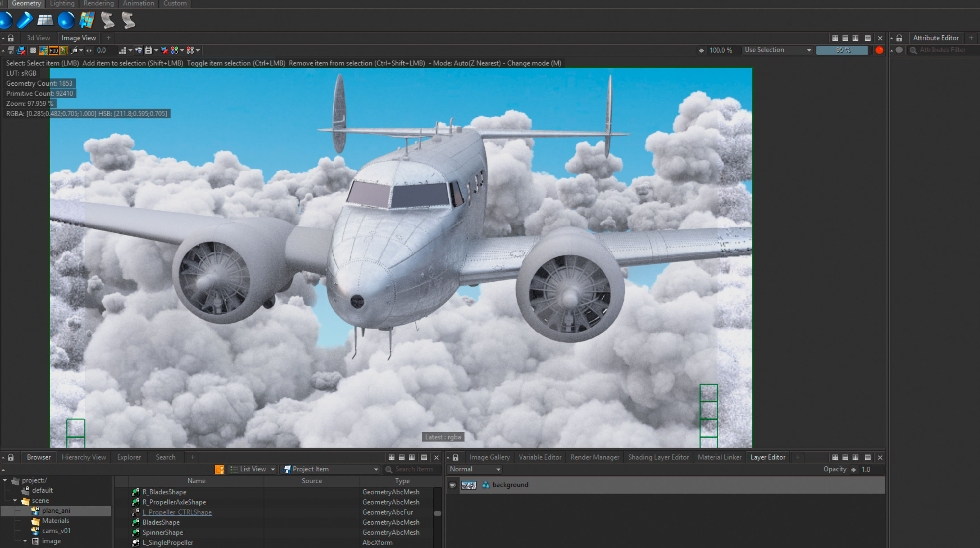
Task: Click the blue pencil shelf tool
Action: (x=25, y=20)
